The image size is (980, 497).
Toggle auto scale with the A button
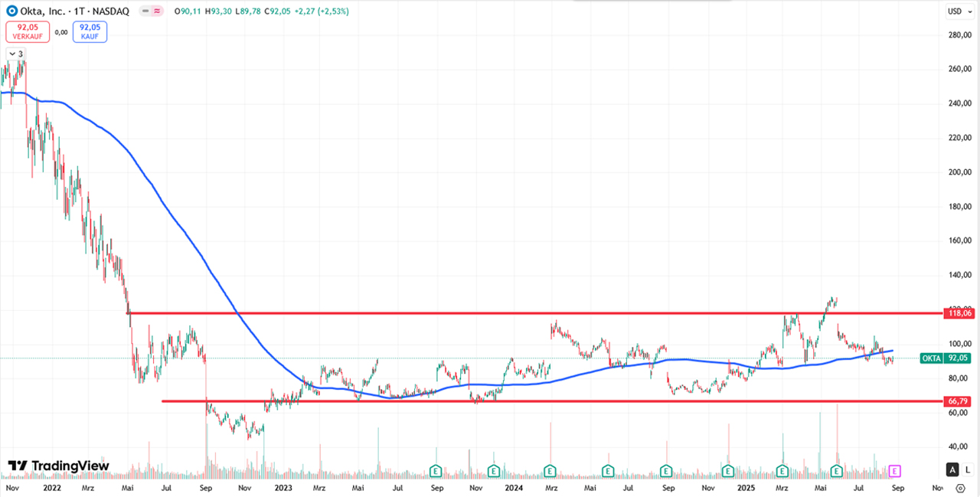click(x=952, y=469)
